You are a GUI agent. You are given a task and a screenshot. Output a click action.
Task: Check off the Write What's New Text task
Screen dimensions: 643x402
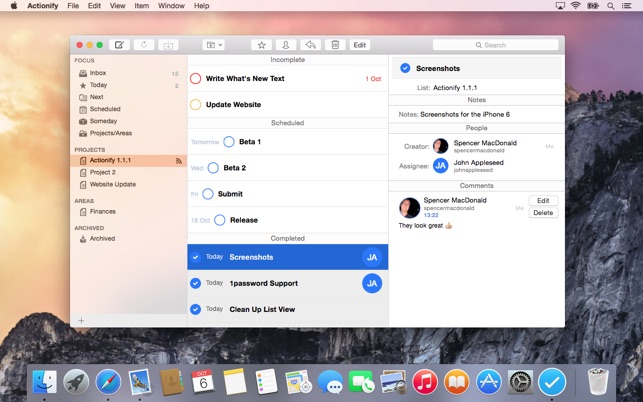196,78
